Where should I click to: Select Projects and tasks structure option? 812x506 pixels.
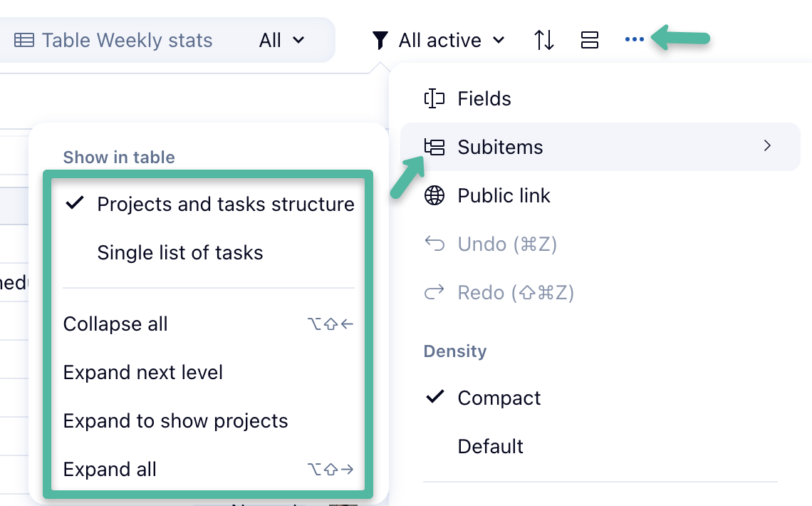[x=225, y=205]
